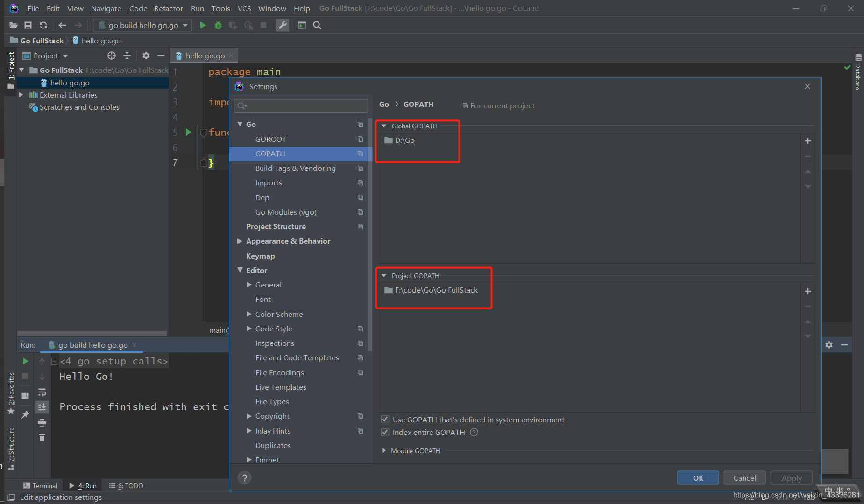Open settings via the wrench icon
Viewport: 864px width, 504px height.
(283, 25)
